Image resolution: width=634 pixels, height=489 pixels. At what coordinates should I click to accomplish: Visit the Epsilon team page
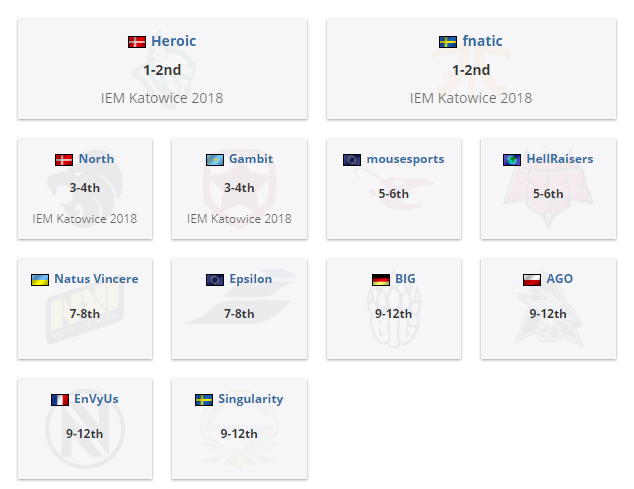[x=251, y=279]
